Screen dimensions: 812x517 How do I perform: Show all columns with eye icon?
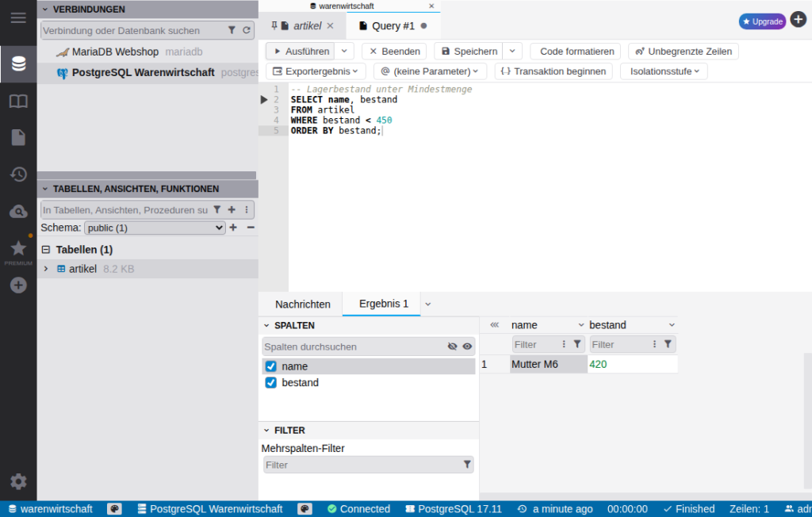tap(467, 346)
